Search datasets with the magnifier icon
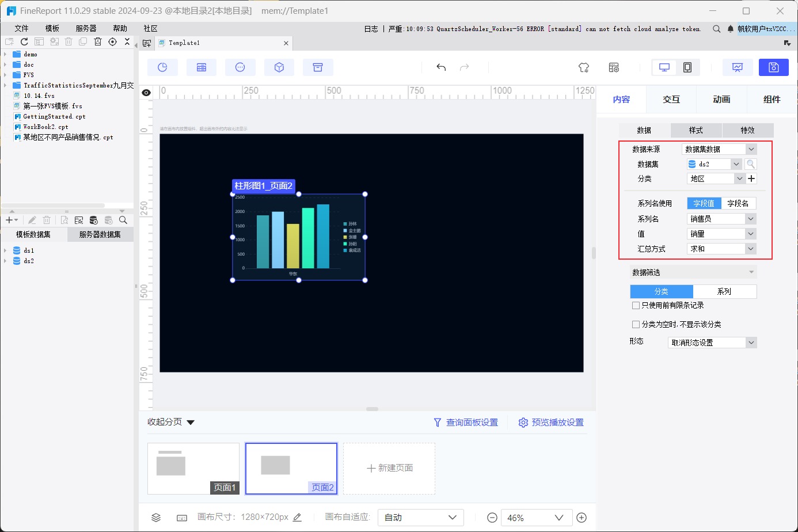The height and width of the screenshot is (532, 798). pos(123,220)
